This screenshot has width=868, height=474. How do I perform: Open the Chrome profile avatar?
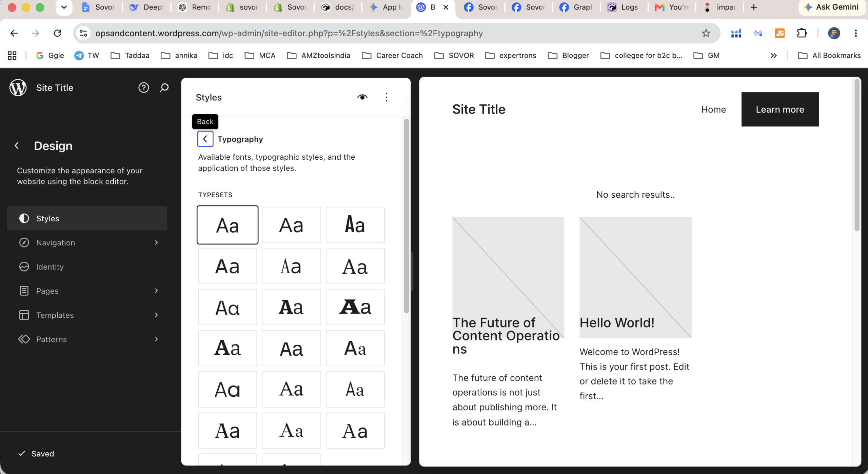834,33
